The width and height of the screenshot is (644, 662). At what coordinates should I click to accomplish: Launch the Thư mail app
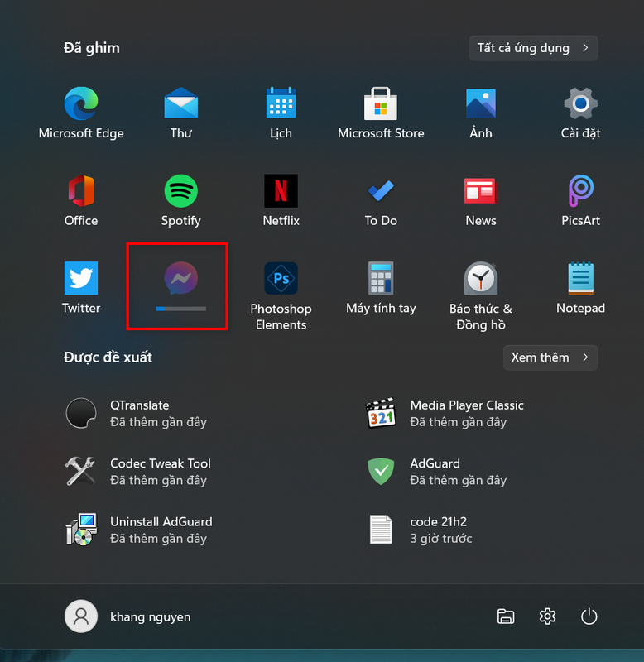(x=180, y=113)
